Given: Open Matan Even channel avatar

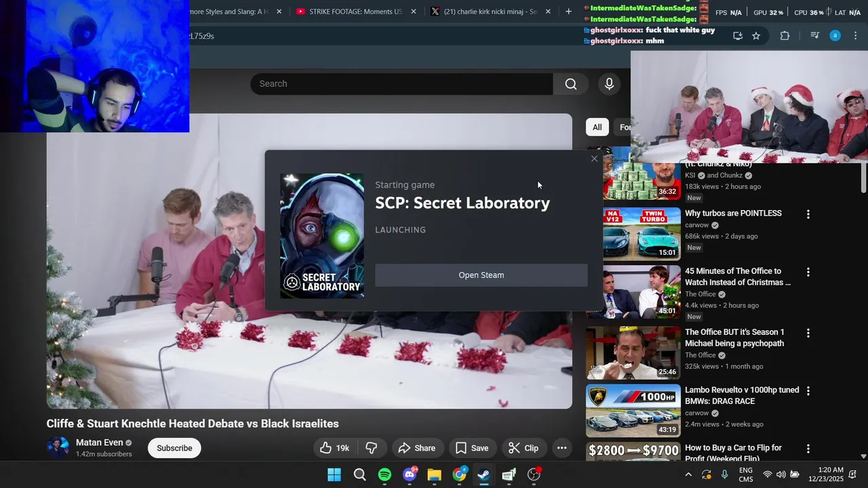Looking at the screenshot, I should pos(58,448).
